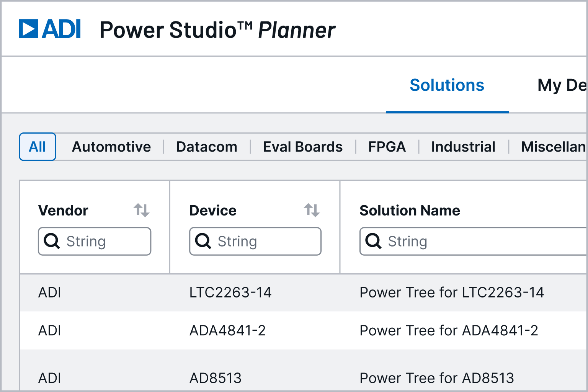The height and width of the screenshot is (392, 588).
Task: Sort the Device column using its sort arrows
Action: click(x=312, y=210)
